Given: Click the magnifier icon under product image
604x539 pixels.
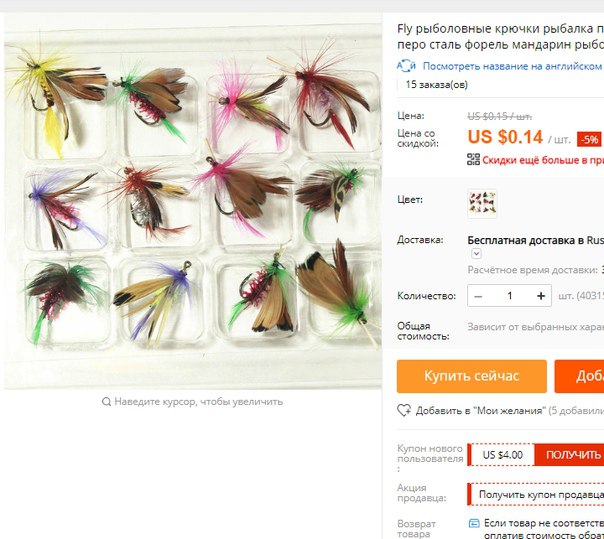Looking at the screenshot, I should tap(106, 401).
